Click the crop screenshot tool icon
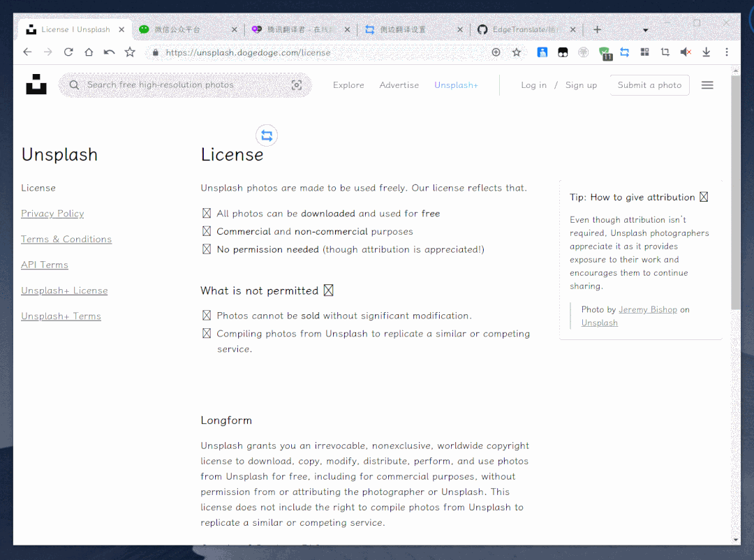Screen dimensions: 754x560 [665, 52]
